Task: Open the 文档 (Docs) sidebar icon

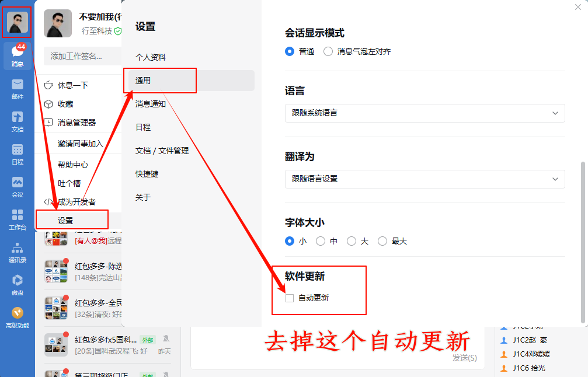Action: coord(17,121)
